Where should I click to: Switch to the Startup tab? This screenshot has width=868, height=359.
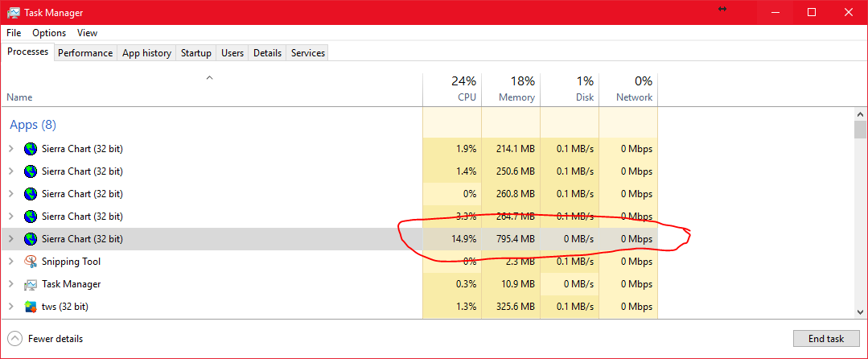196,53
